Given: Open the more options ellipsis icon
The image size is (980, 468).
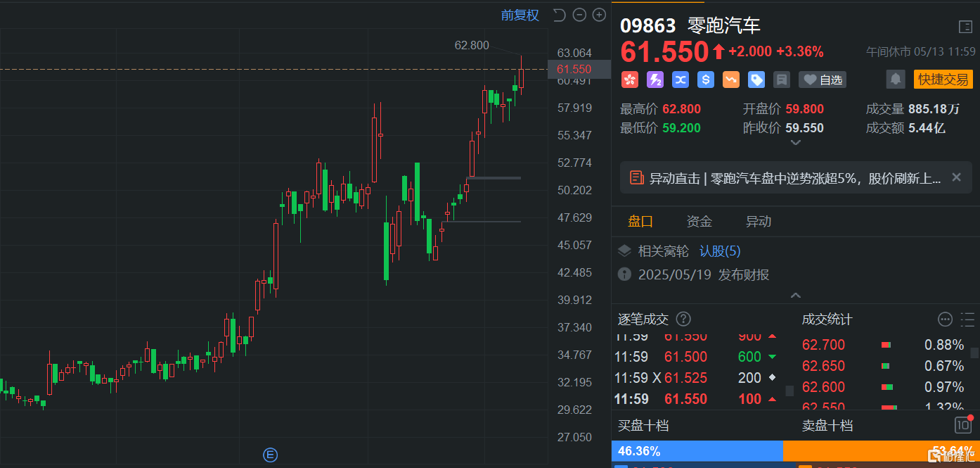Looking at the screenshot, I should click(945, 320).
